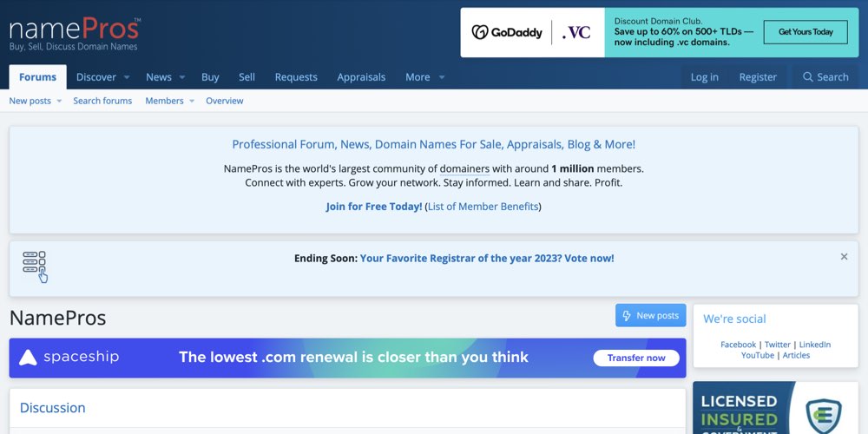
Task: Click the Discussion category heading
Action: [53, 408]
